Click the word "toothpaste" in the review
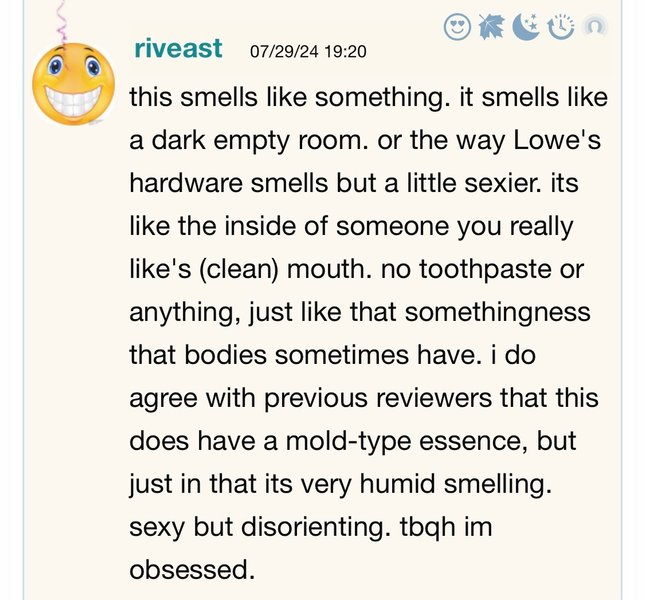 click(485, 269)
